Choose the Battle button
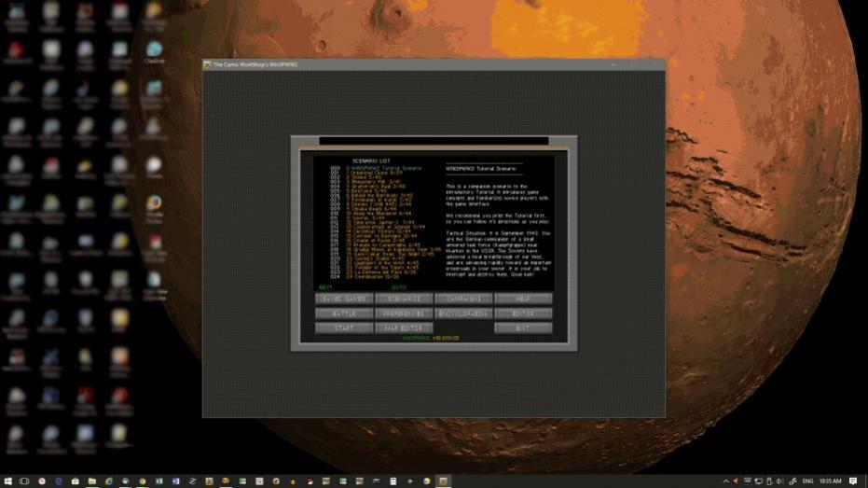868x488 pixels. coord(344,314)
